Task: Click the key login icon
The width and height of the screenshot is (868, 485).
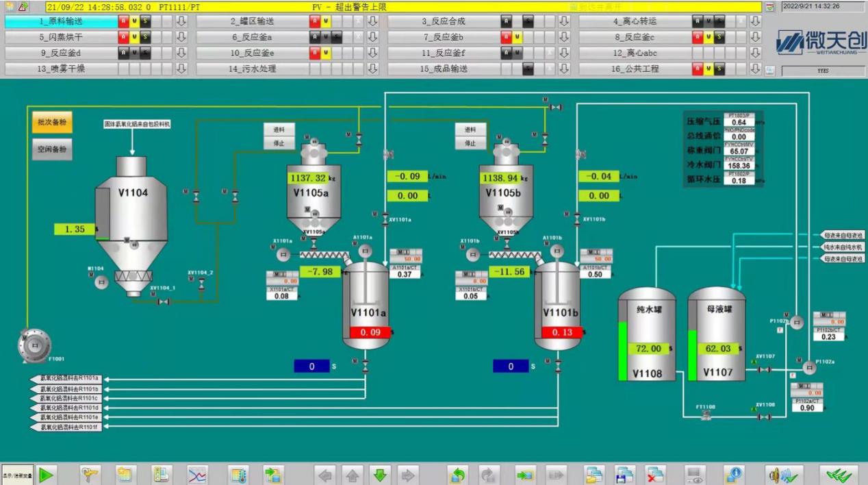Action: 89,474
